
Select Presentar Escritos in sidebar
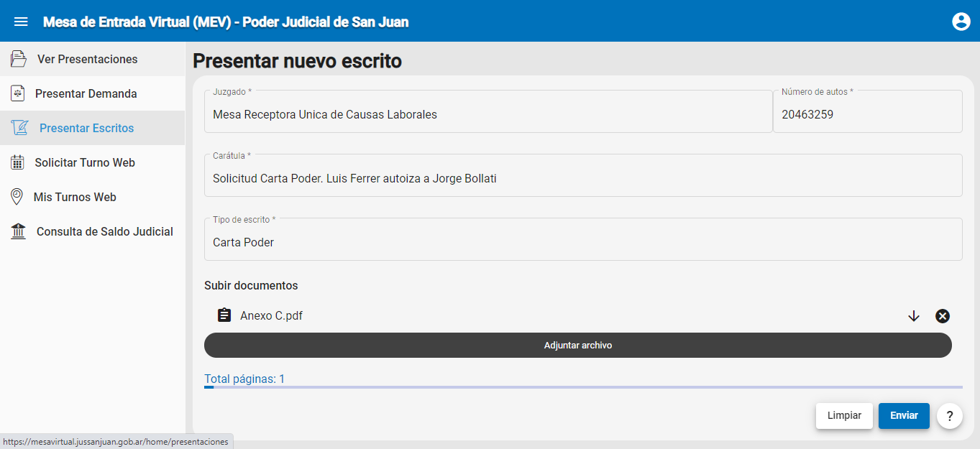tap(86, 128)
